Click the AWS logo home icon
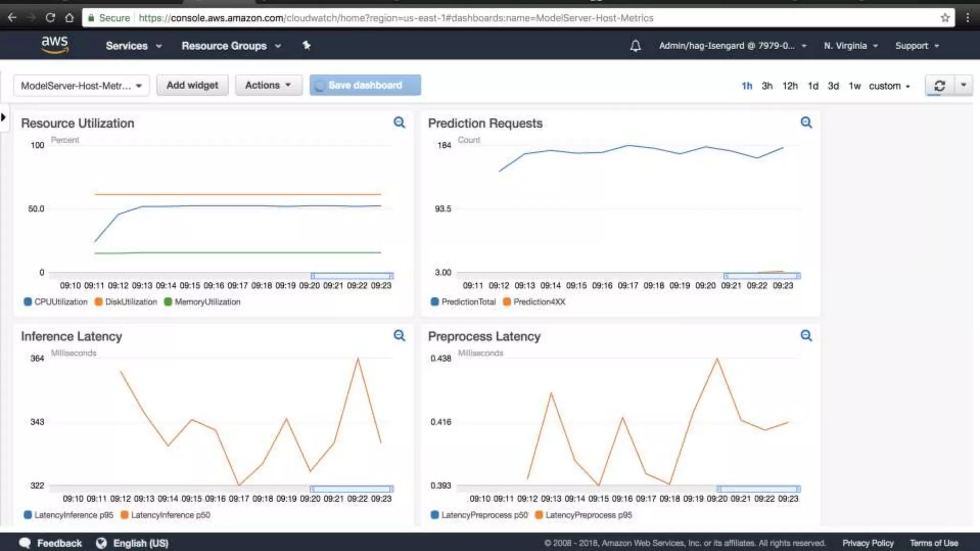Viewport: 980px width, 551px height. 55,45
